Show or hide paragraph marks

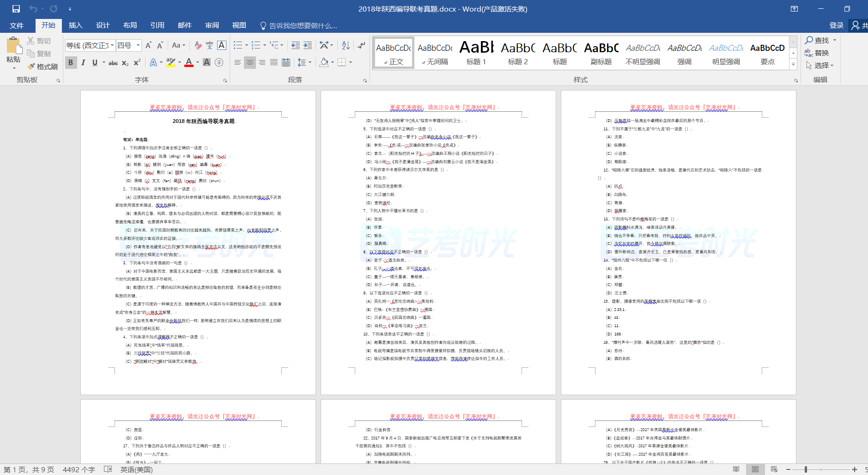[x=361, y=45]
